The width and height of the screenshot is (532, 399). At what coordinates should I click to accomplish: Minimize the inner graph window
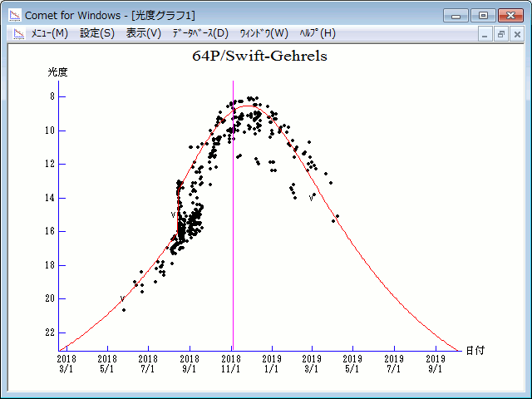point(486,34)
